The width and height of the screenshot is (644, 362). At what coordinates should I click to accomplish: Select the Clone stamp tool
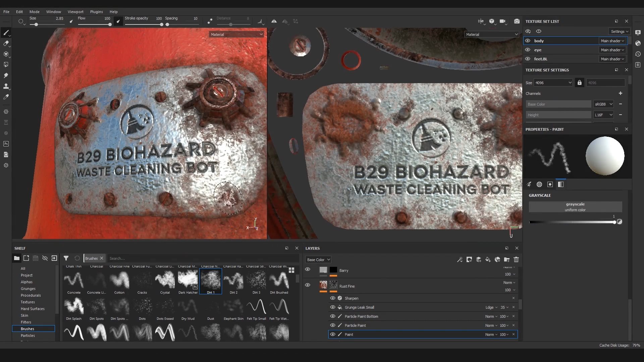(6, 86)
